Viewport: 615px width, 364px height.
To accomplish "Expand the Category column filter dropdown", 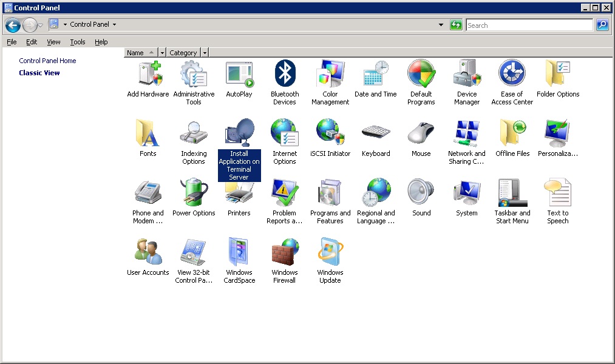I will [205, 53].
